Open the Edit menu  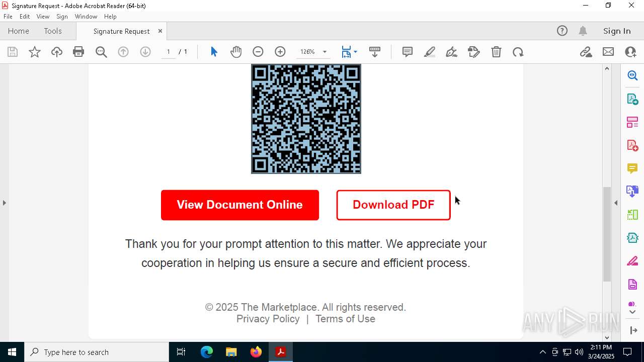(25, 17)
